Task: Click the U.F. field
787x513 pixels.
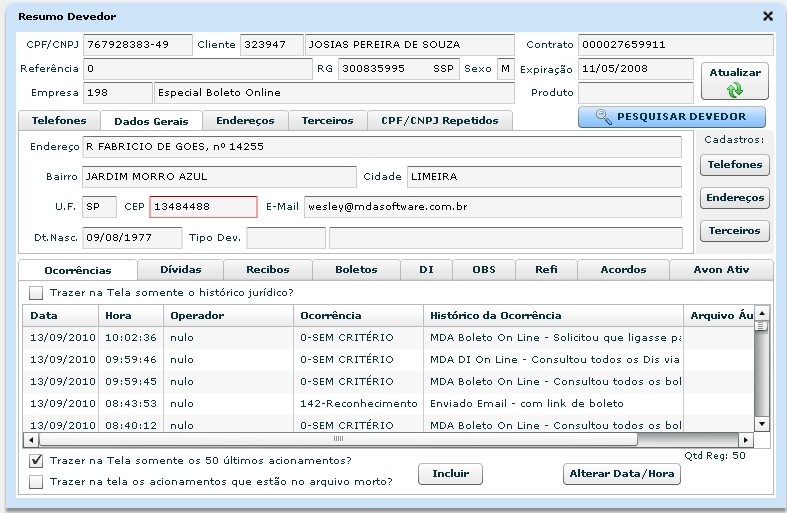Action: (99, 207)
